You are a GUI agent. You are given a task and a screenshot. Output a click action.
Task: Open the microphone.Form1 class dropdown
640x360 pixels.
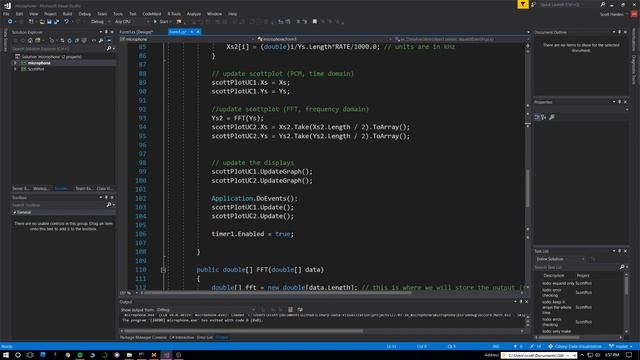click(x=324, y=39)
